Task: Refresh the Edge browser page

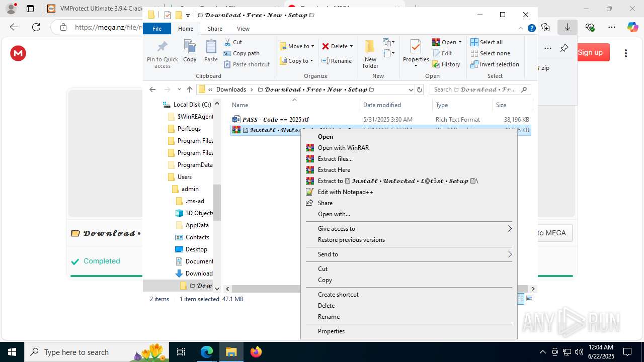Action: (x=36, y=27)
